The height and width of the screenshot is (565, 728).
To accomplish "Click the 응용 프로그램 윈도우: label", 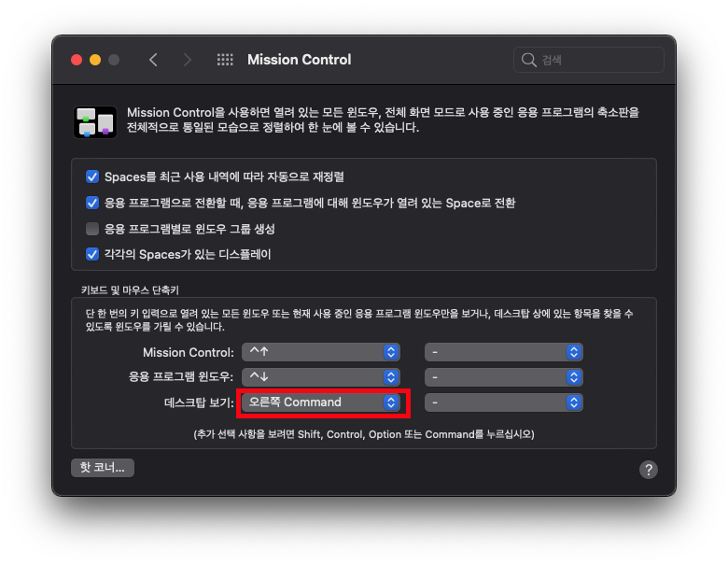I will coord(181,376).
